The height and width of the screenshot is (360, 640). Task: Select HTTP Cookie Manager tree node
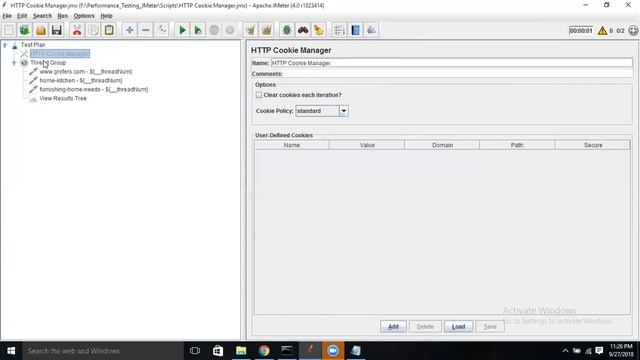tap(60, 54)
